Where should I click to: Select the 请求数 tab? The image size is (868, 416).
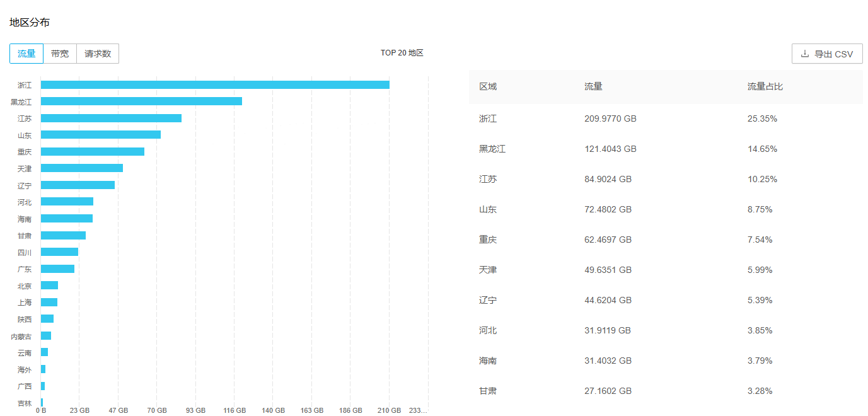click(x=98, y=54)
